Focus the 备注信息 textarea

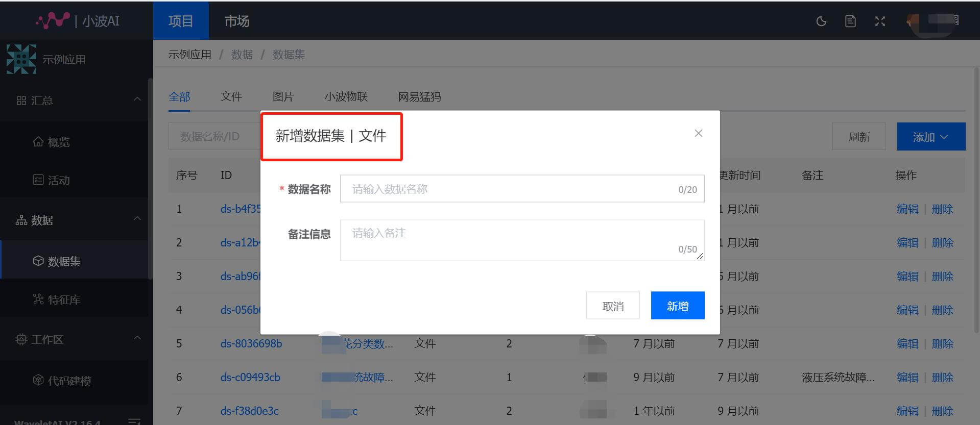(522, 240)
